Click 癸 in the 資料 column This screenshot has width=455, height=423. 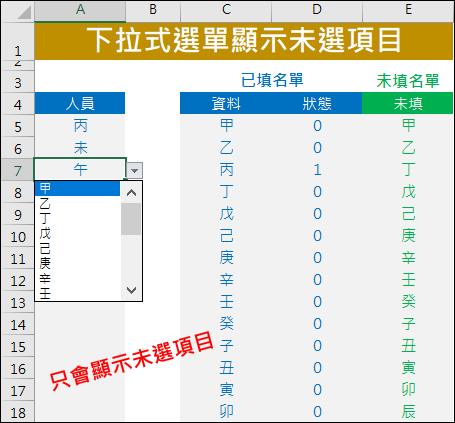pyautogui.click(x=226, y=323)
